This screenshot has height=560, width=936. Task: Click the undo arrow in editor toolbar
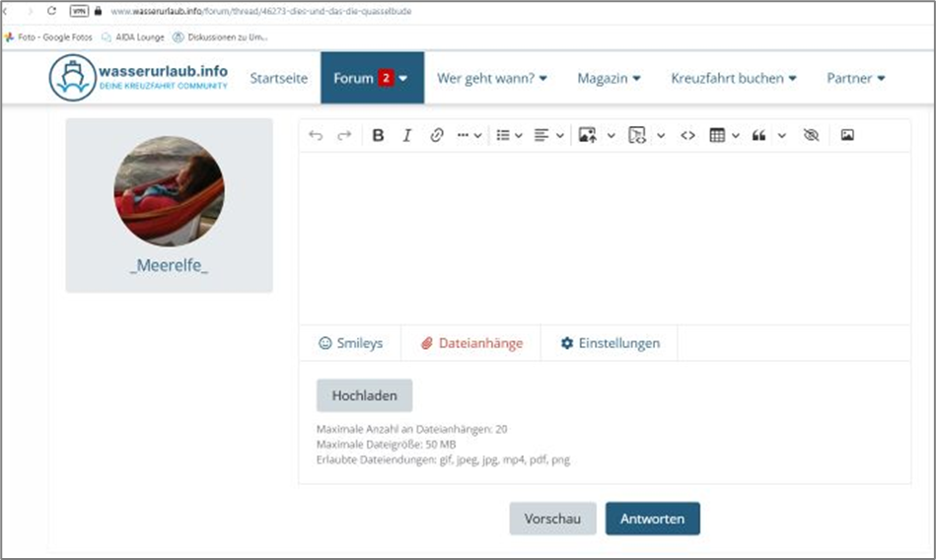(316, 136)
